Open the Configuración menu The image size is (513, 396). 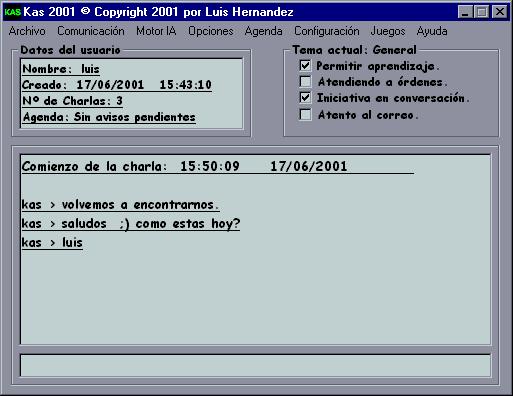327,31
